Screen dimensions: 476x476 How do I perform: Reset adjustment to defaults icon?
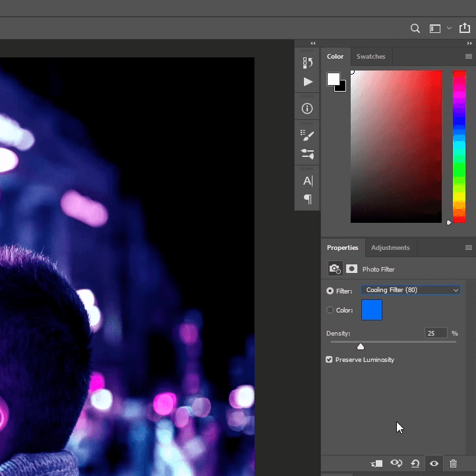[x=415, y=463]
